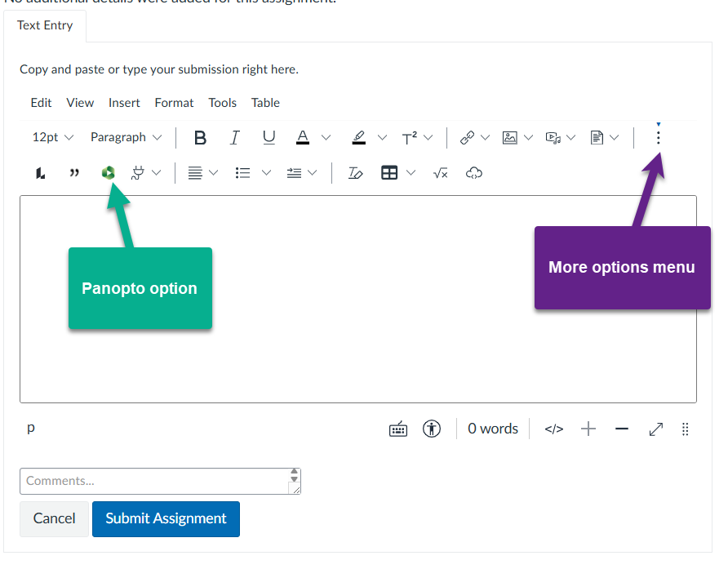
Task: Open the Insert menu
Action: point(124,103)
